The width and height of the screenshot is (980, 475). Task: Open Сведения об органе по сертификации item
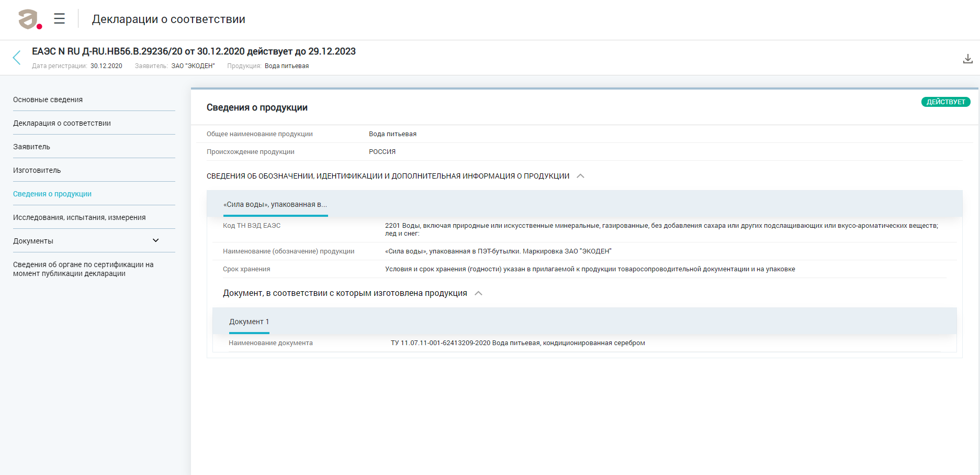point(83,269)
